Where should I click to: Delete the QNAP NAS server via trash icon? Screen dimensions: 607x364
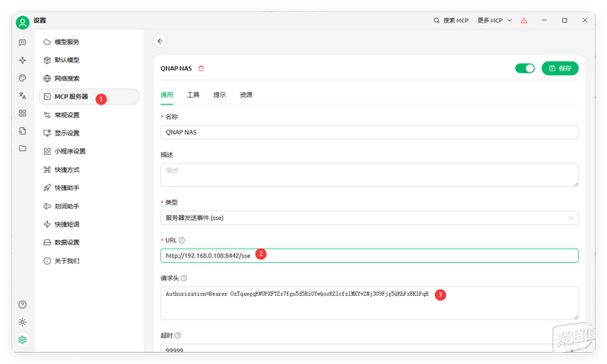(x=201, y=68)
